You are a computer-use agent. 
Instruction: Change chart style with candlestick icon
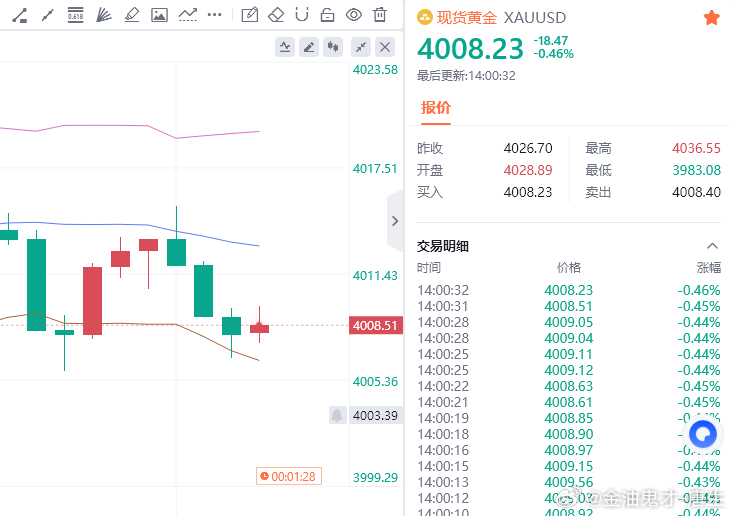click(x=333, y=47)
